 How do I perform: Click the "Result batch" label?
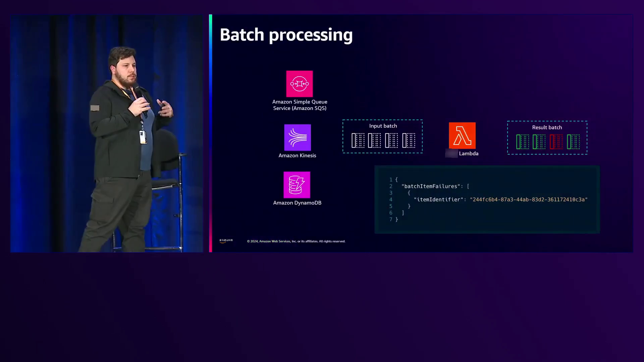(x=547, y=127)
